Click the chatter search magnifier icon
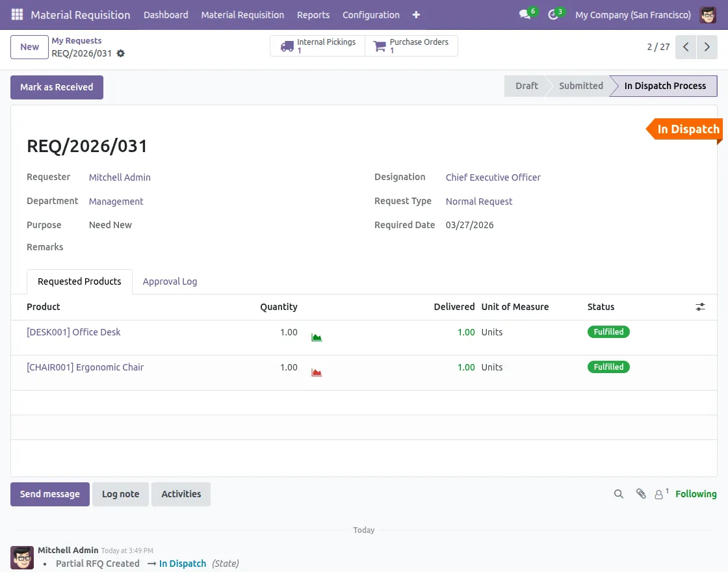 coord(619,494)
